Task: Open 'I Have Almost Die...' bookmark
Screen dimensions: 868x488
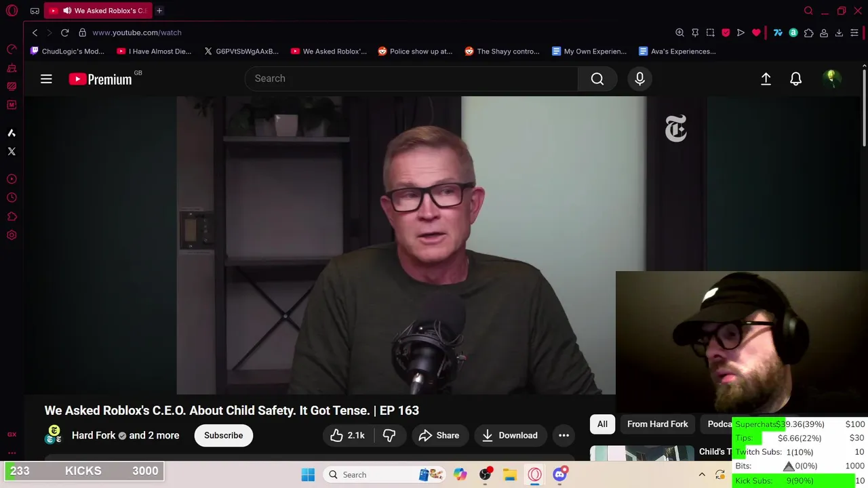Action: (x=154, y=52)
